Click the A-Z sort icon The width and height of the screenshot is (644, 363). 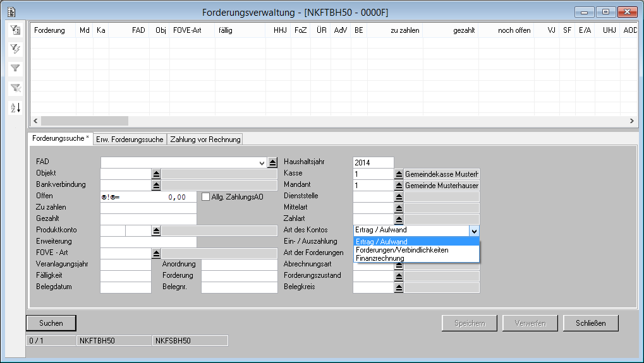coord(16,107)
